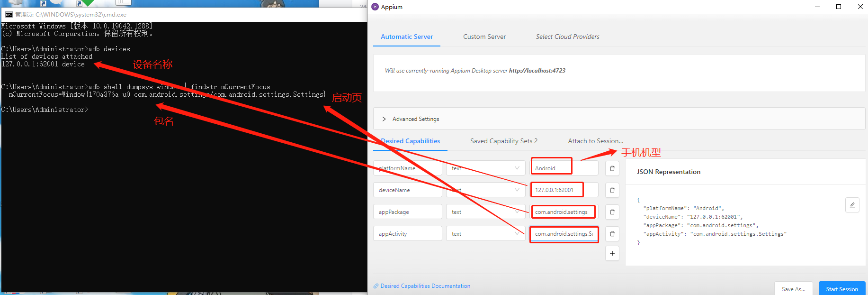
Task: Click the appActivity name field
Action: coord(408,234)
